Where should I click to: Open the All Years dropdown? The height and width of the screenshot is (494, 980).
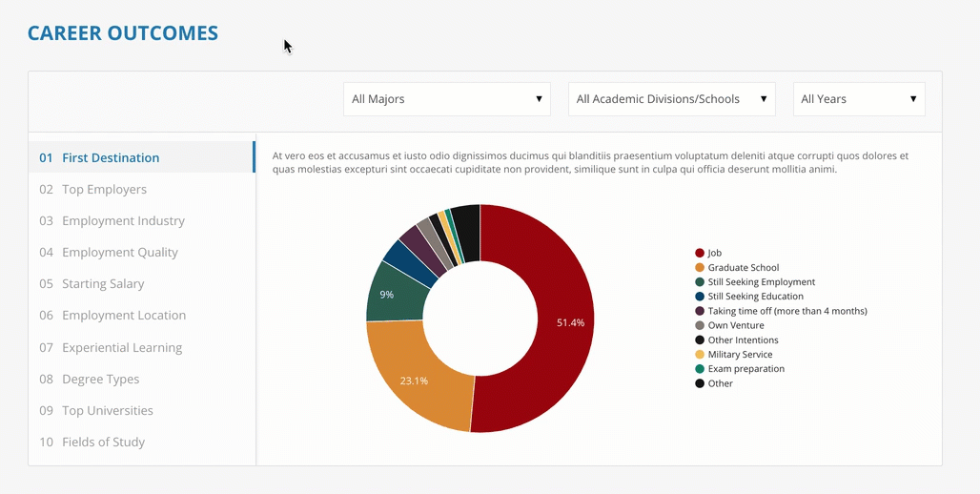click(x=858, y=99)
